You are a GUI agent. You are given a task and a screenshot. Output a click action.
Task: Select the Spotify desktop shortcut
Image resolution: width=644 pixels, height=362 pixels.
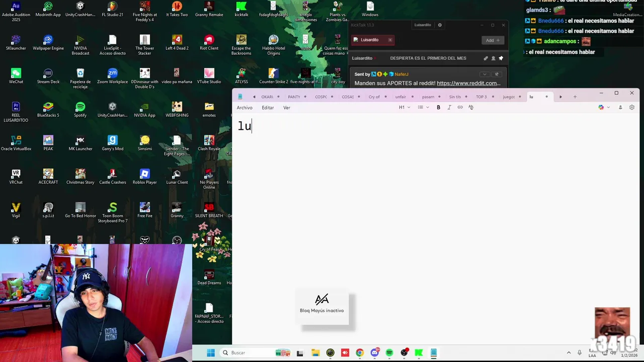pyautogui.click(x=80, y=110)
